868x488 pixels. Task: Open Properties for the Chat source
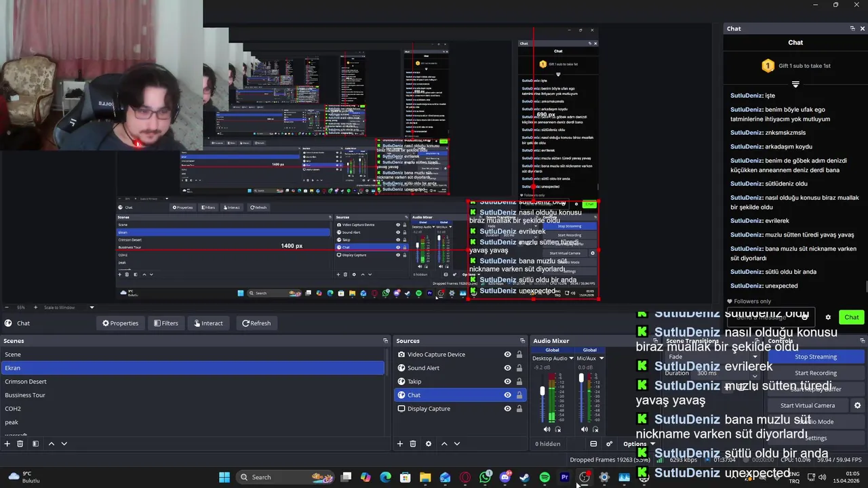(120, 323)
